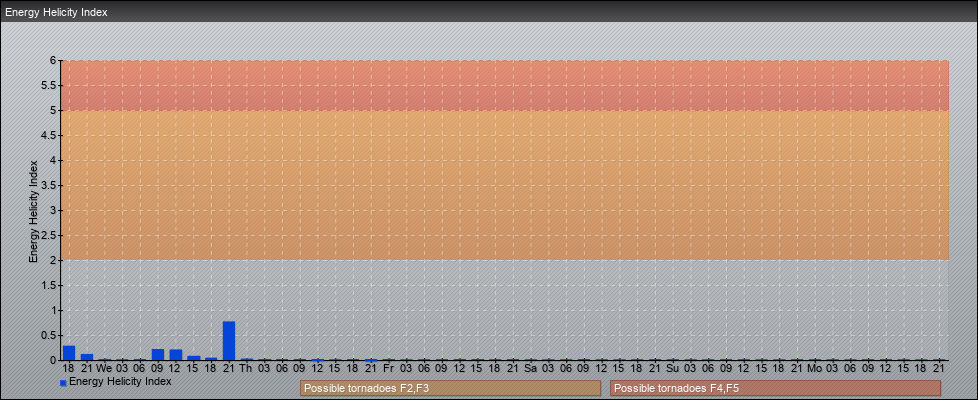Click the Mo day label on the time axis
Screen dimensions: 978x400
pos(815,368)
